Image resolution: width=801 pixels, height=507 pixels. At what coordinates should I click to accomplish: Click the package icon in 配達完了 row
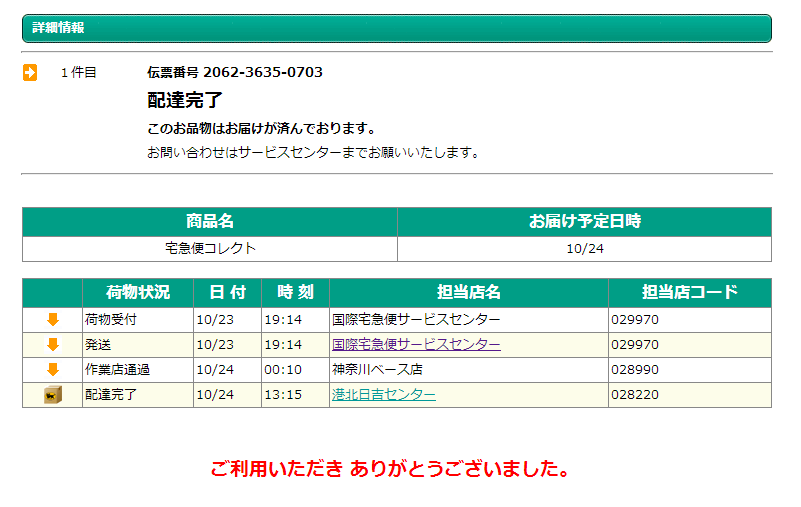[x=53, y=395]
